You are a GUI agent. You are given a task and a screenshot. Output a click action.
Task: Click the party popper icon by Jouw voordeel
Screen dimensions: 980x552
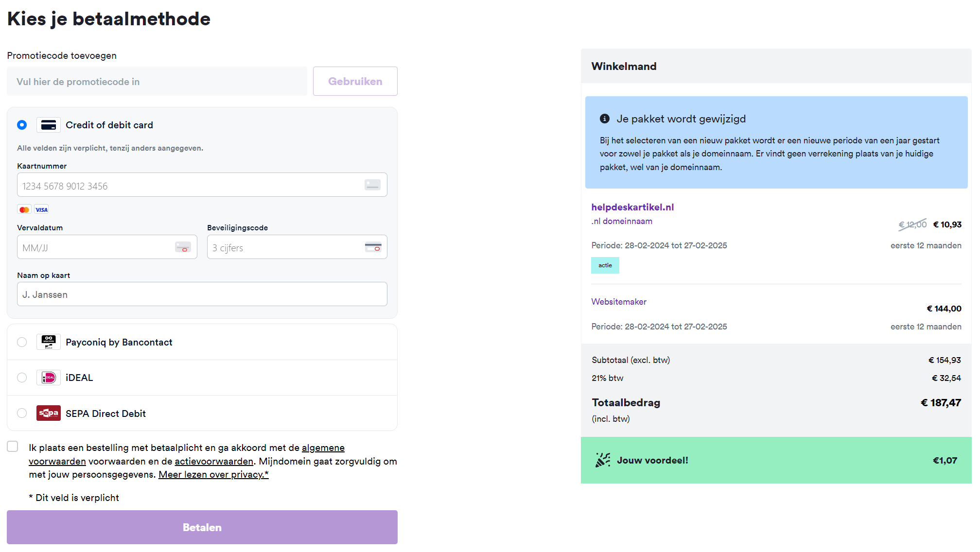click(603, 460)
